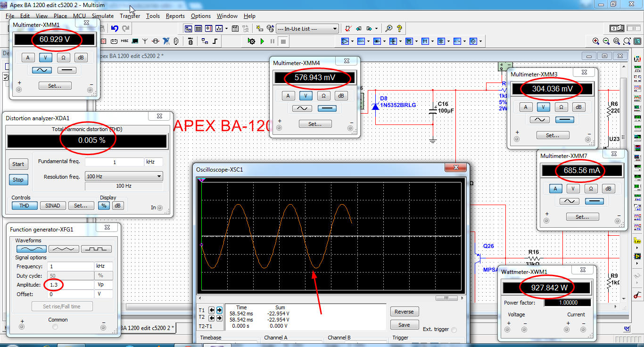Image resolution: width=644 pixels, height=347 pixels.
Task: Stop the simulation with square button
Action: (283, 41)
